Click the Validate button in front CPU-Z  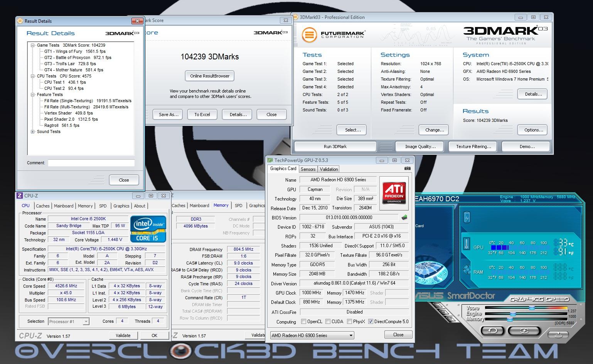123,335
